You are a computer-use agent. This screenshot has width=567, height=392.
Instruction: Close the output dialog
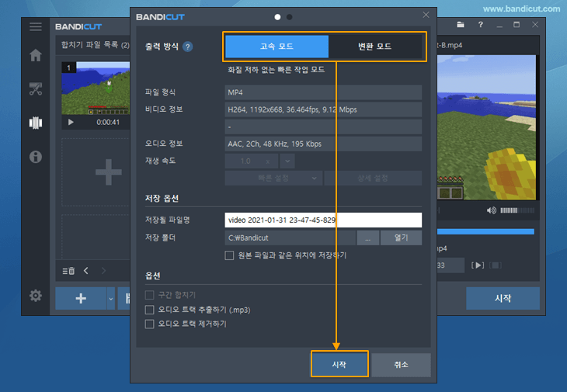pos(426,15)
